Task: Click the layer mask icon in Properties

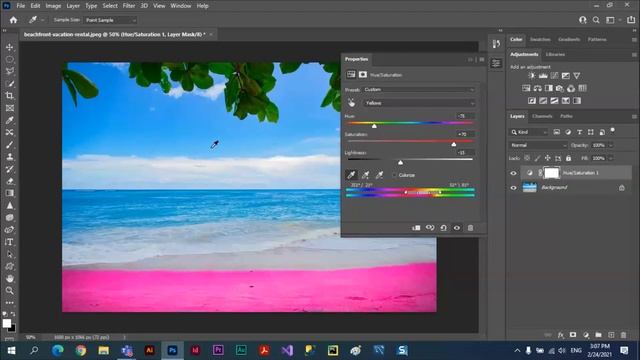Action: pos(362,75)
